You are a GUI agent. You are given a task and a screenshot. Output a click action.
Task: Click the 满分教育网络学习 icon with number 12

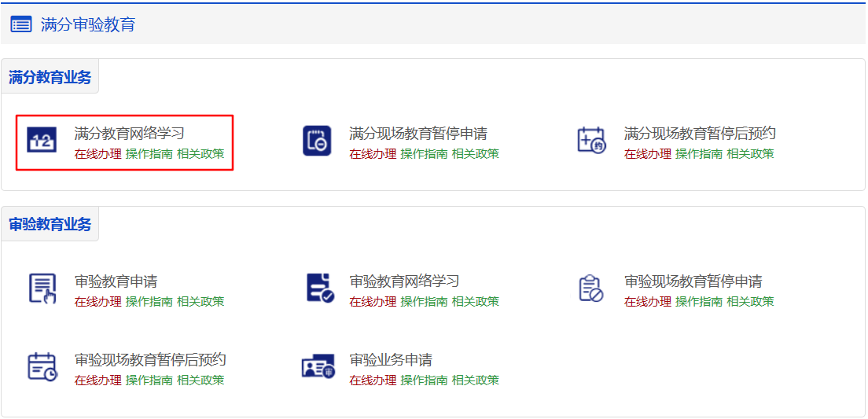(42, 142)
